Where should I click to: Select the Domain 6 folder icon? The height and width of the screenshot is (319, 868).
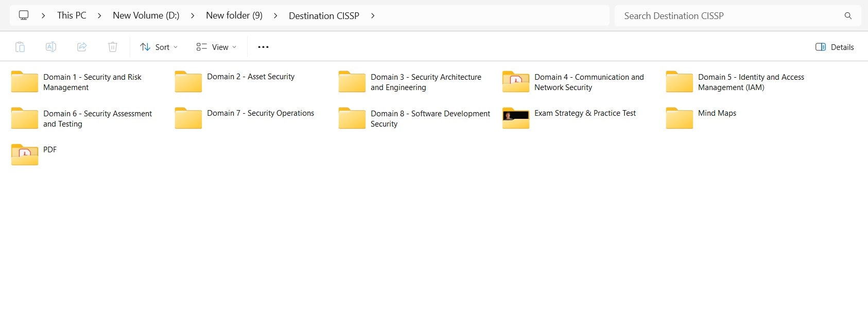click(25, 118)
